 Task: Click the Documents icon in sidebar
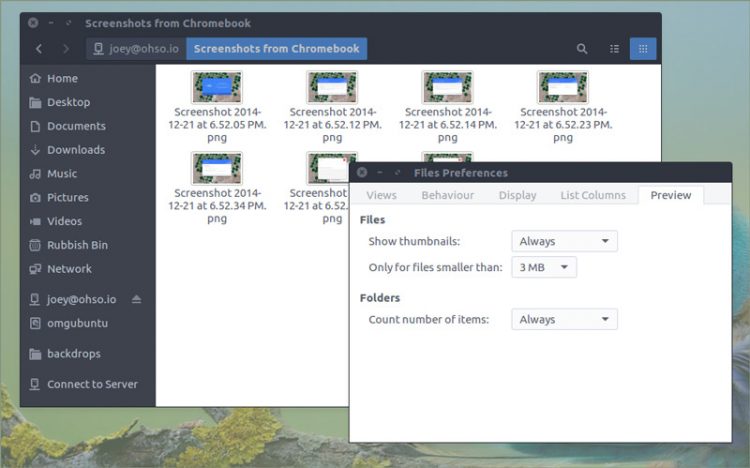tap(35, 126)
